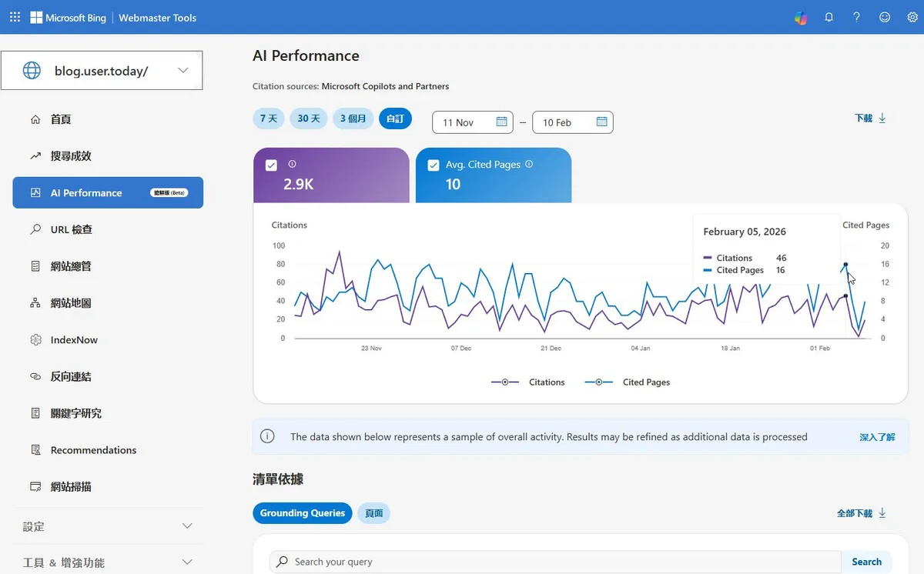This screenshot has width=924, height=574.
Task: Expand the blog.user.today site selector
Action: click(182, 71)
